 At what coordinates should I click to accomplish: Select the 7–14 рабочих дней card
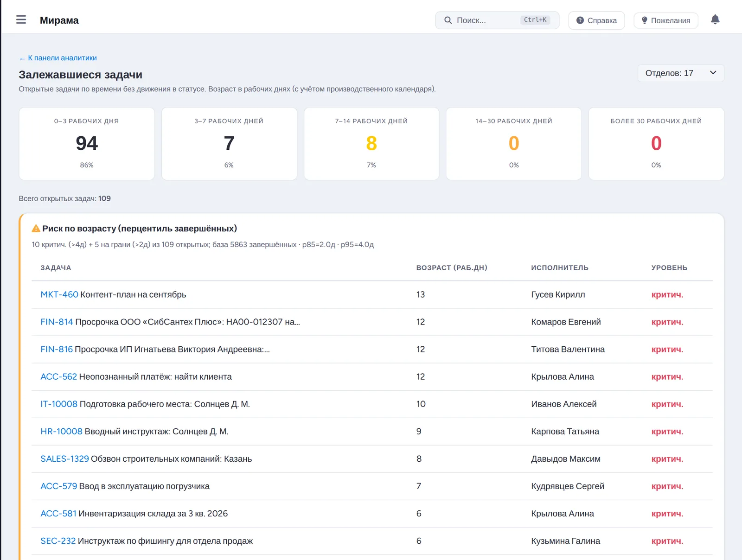click(371, 144)
